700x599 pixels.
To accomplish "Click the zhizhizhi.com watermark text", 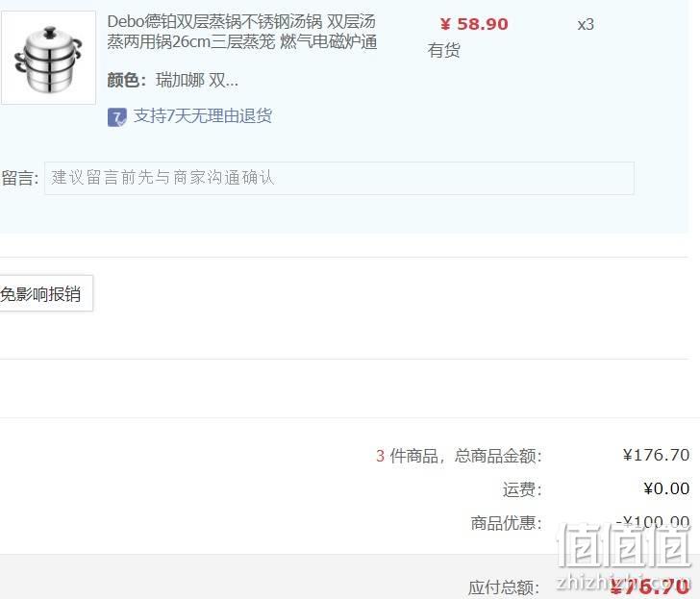I will 623,583.
